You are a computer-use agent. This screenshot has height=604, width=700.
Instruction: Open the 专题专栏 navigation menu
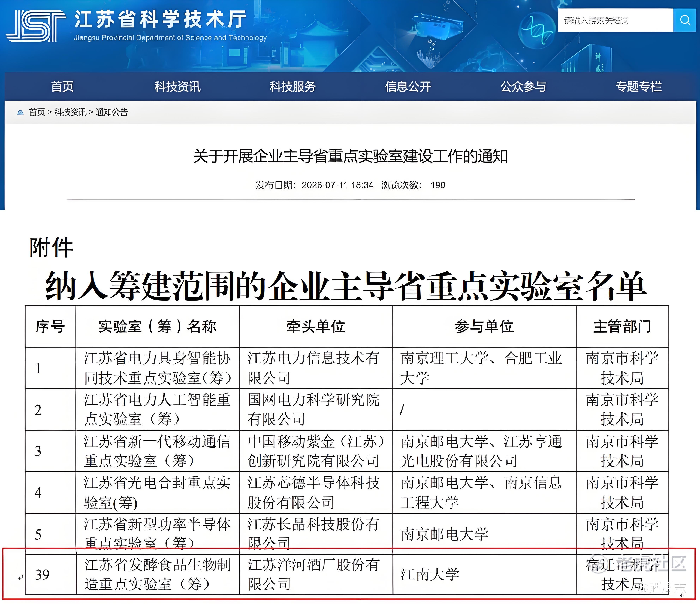tap(638, 86)
